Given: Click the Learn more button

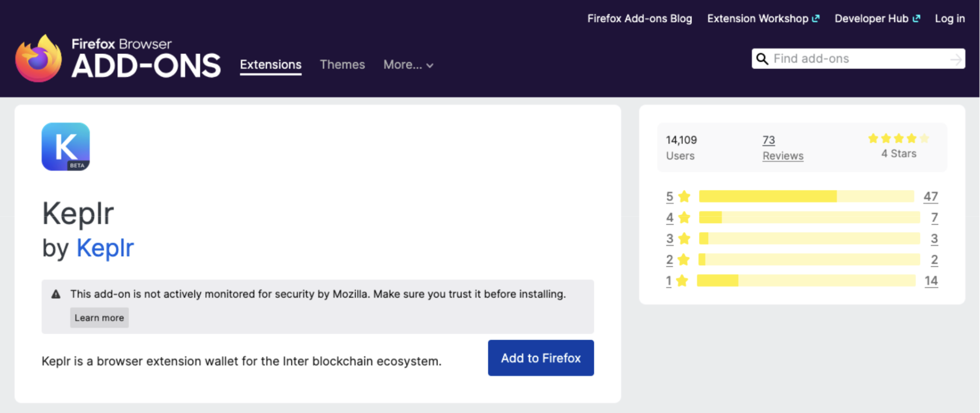Looking at the screenshot, I should pyautogui.click(x=99, y=318).
